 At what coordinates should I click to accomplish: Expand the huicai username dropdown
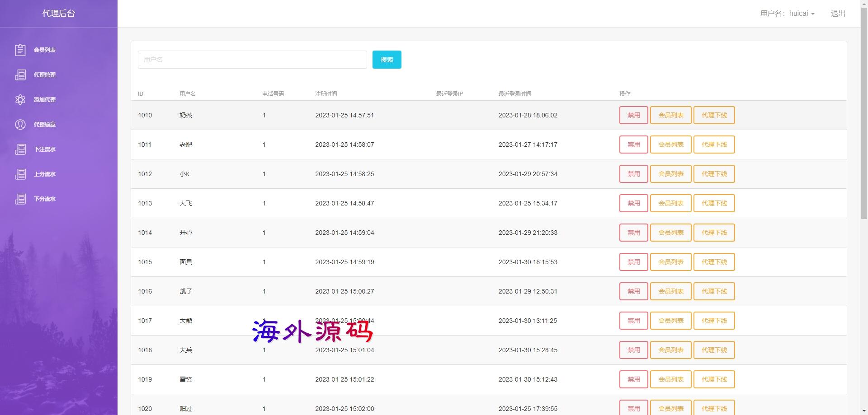click(787, 14)
